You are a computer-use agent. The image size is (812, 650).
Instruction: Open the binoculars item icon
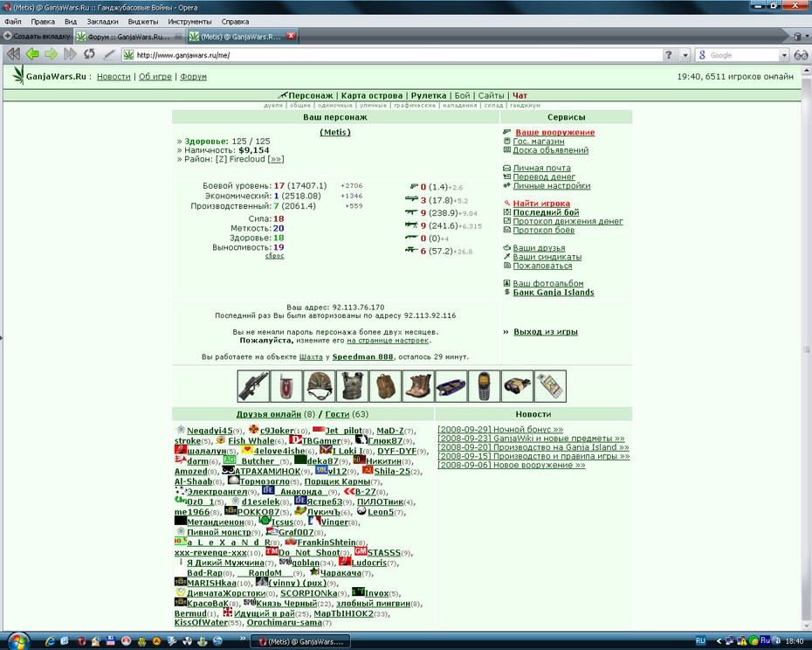click(518, 386)
